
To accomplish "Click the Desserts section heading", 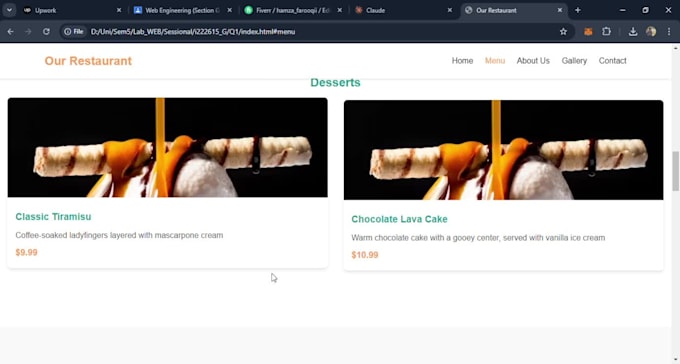I will pyautogui.click(x=335, y=82).
